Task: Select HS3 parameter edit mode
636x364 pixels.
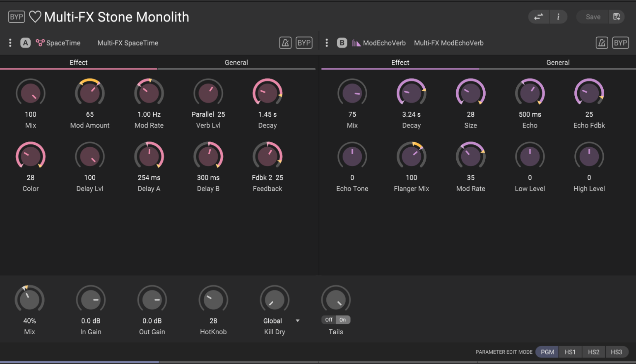Action: point(617,352)
